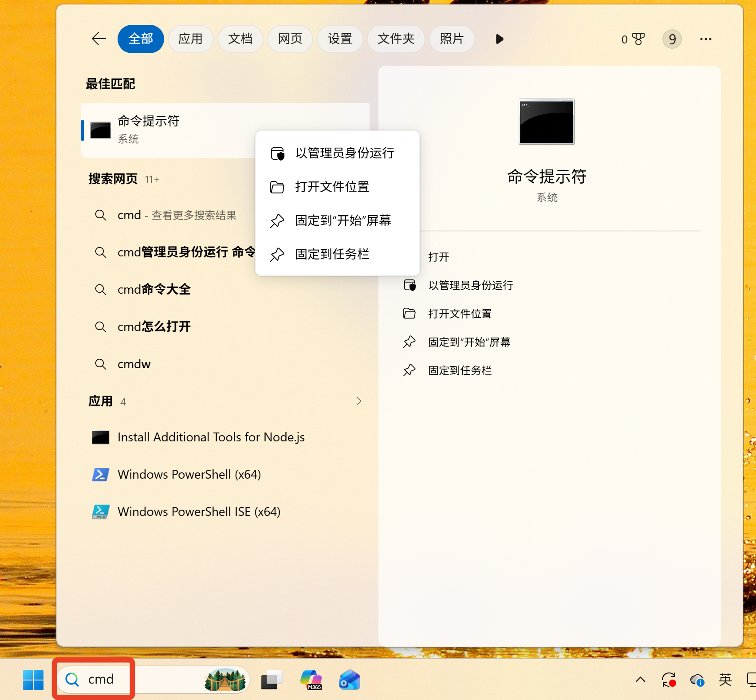756x700 pixels.
Task: Show hidden system tray icons
Action: click(x=640, y=680)
